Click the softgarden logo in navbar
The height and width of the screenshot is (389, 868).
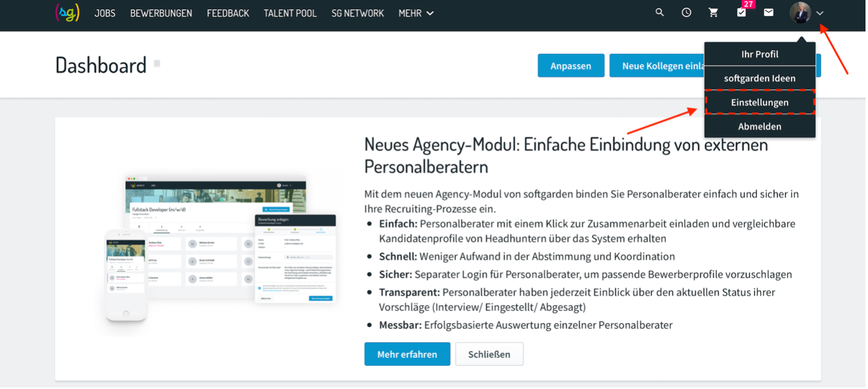(x=67, y=12)
